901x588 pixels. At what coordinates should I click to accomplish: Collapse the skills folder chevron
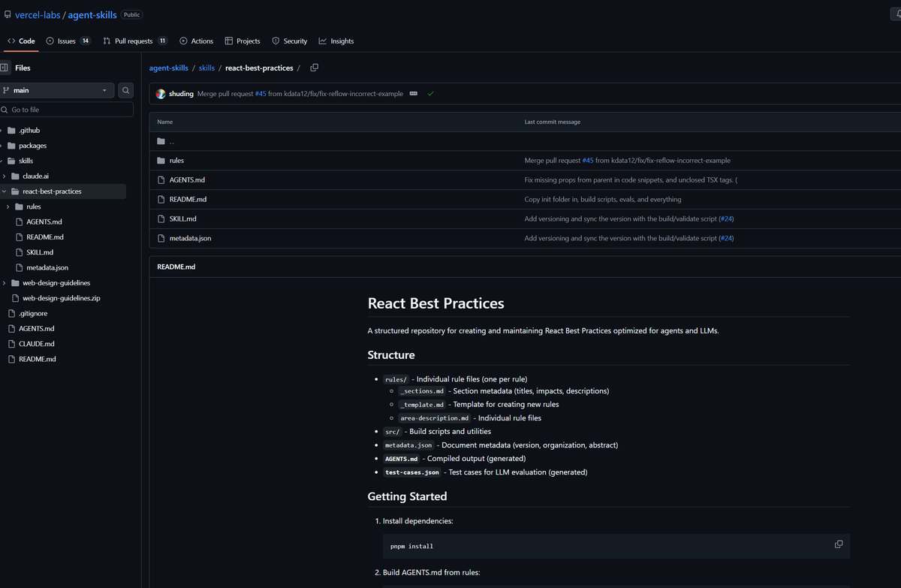[x=2, y=161]
